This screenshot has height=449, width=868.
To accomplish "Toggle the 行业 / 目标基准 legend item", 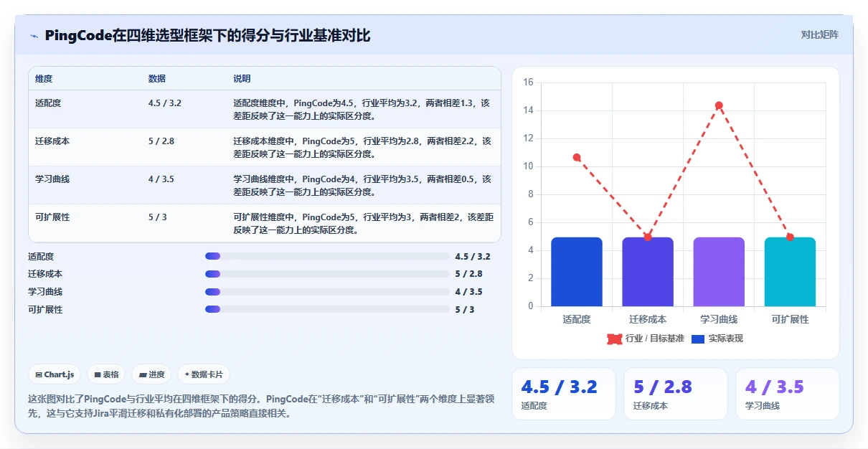I will point(646,339).
